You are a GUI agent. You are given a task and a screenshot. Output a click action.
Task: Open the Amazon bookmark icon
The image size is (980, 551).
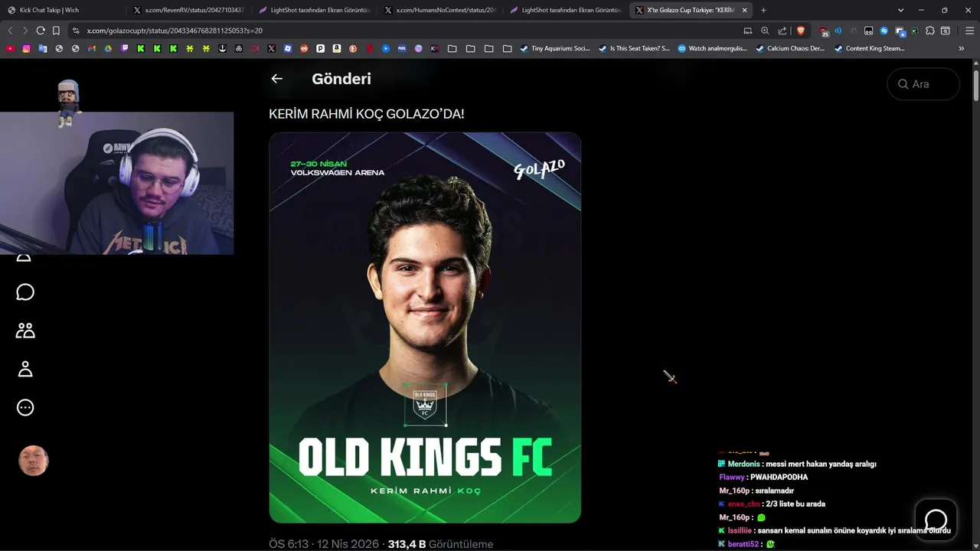click(337, 48)
